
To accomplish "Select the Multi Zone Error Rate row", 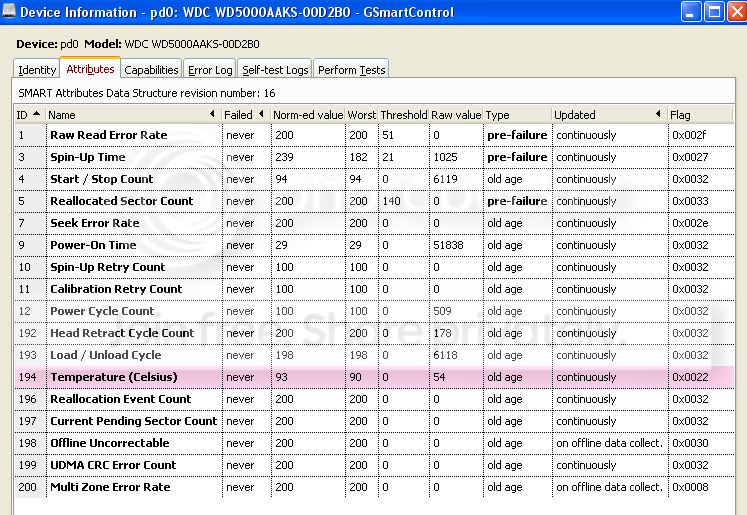I will pyautogui.click(x=110, y=487).
